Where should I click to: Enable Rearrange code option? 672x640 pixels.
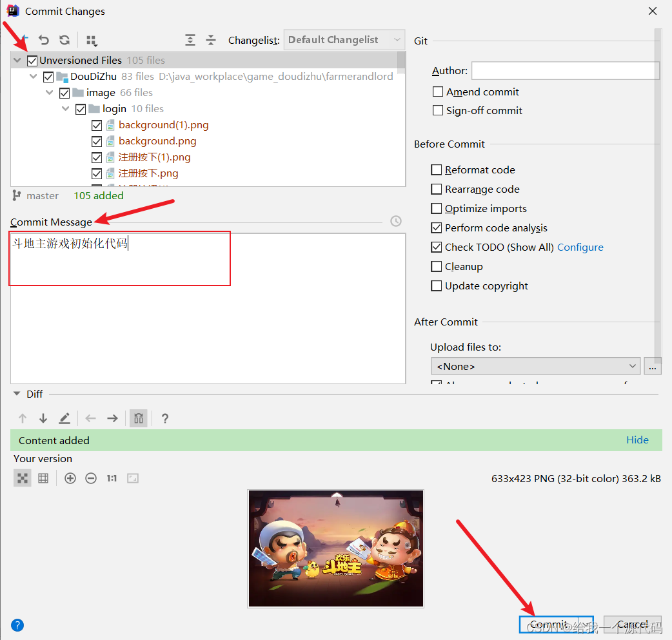(x=437, y=189)
